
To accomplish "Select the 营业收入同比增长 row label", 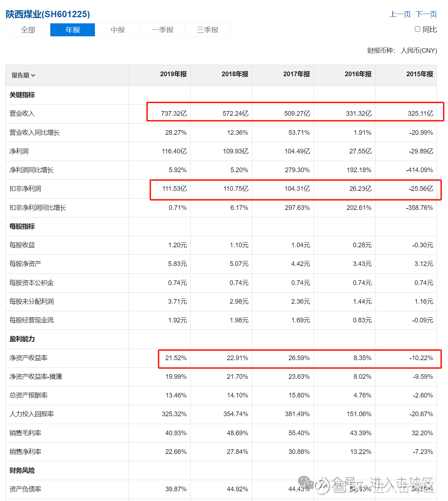I will [35, 133].
